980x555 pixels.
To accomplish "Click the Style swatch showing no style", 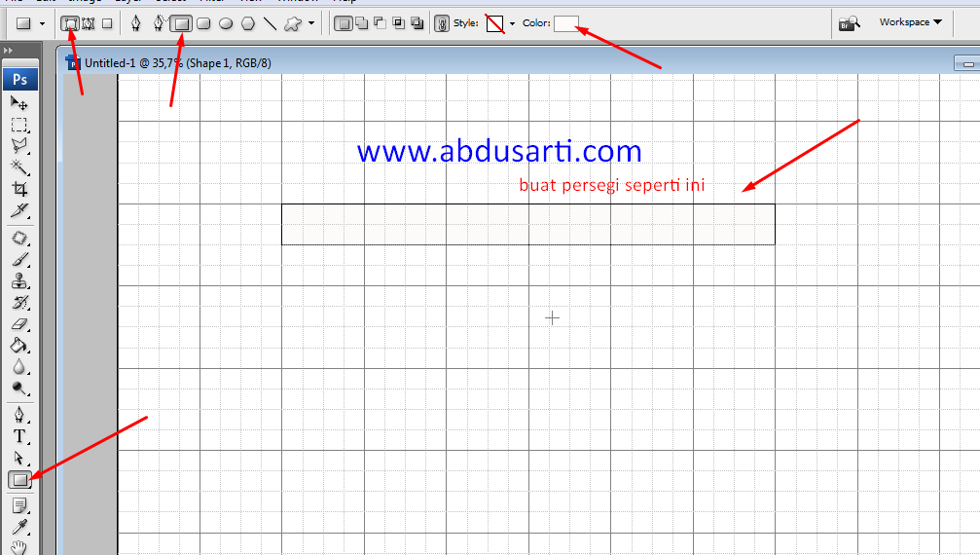I will click(x=495, y=23).
